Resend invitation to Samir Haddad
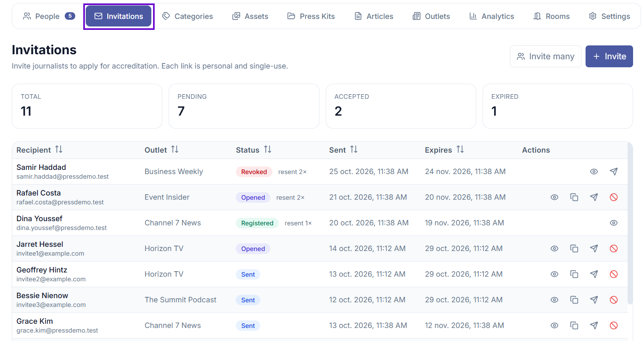Screen dimensions: 644x341 [x=614, y=172]
